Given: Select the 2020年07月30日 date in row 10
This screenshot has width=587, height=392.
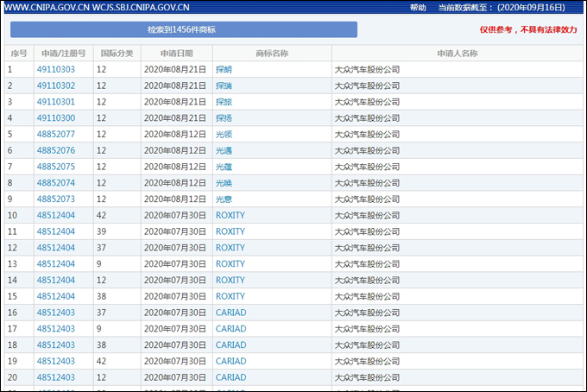Looking at the screenshot, I should pyautogui.click(x=175, y=215).
